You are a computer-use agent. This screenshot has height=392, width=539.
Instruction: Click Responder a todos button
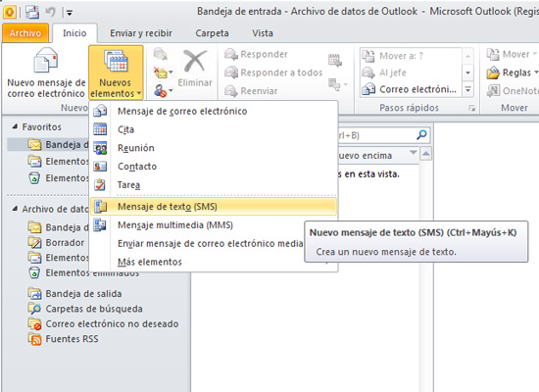[x=273, y=73]
